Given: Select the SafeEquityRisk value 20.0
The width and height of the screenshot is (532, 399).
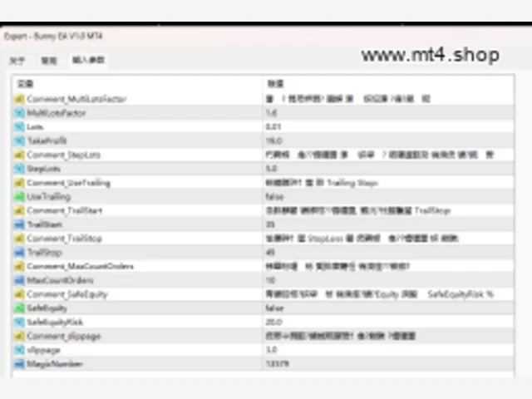Looking at the screenshot, I should point(274,322).
